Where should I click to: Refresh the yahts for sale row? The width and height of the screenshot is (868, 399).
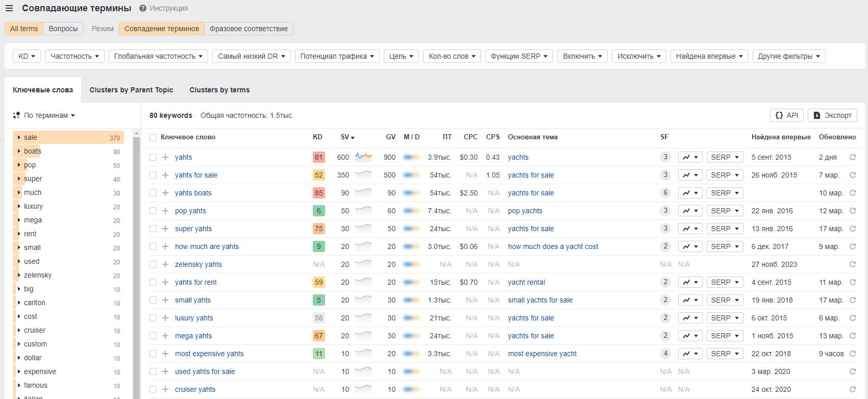(x=852, y=175)
